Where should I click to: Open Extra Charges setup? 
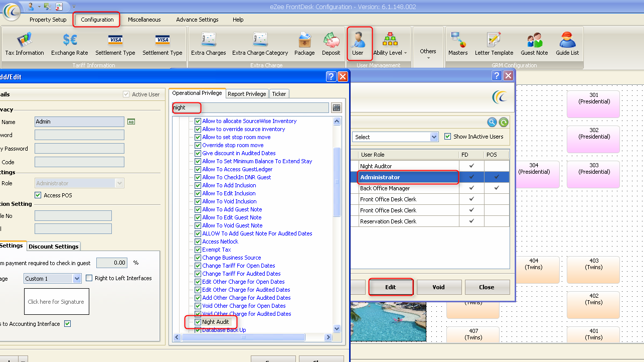click(209, 44)
